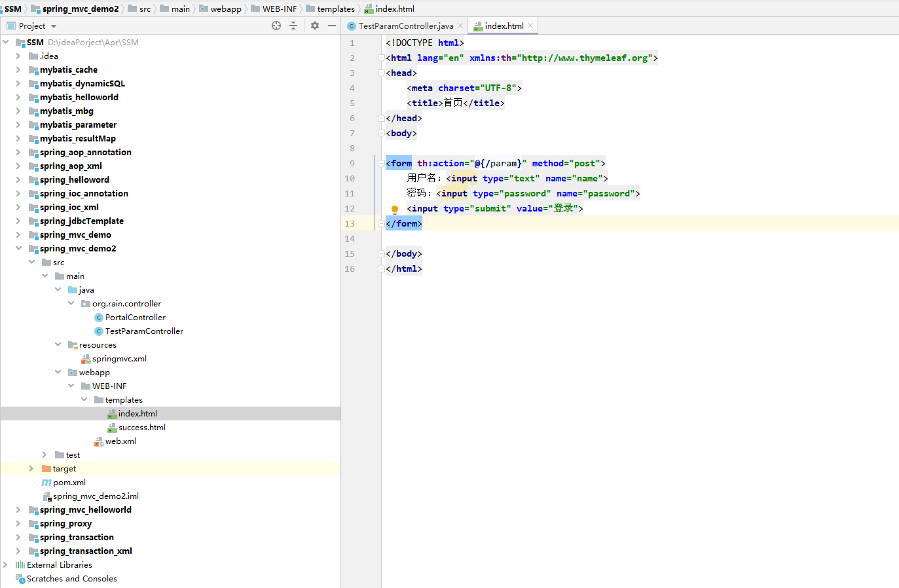899x588 pixels.
Task: Click the fold end marker at line 6
Action: (x=380, y=119)
